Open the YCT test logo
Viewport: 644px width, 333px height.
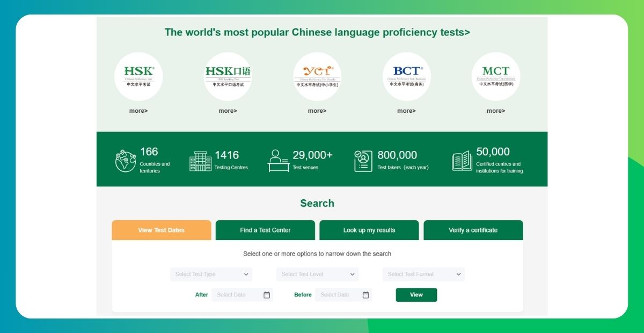(317, 77)
